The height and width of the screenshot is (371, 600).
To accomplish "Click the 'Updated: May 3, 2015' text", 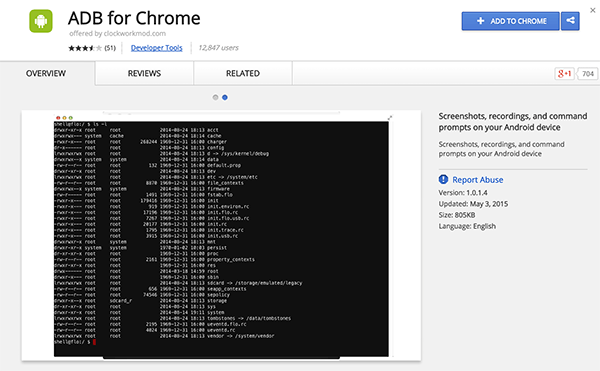I will click(x=473, y=203).
